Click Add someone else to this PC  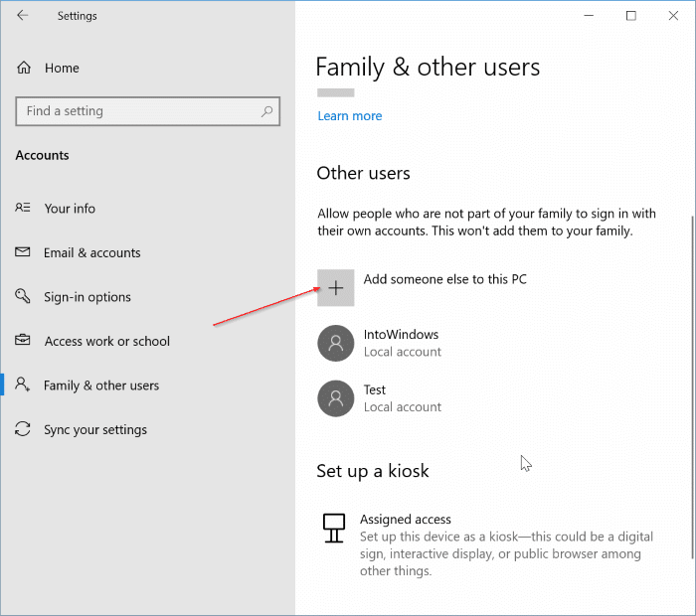(445, 279)
